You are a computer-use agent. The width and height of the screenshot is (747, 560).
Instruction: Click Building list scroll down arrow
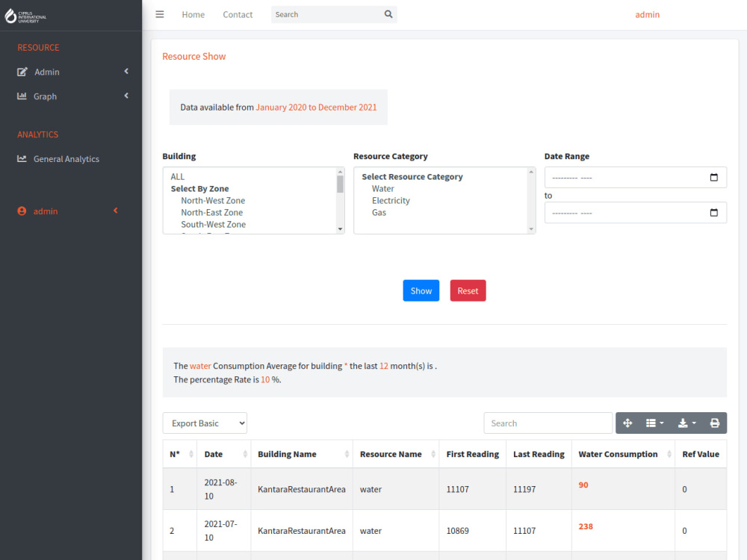tap(340, 229)
